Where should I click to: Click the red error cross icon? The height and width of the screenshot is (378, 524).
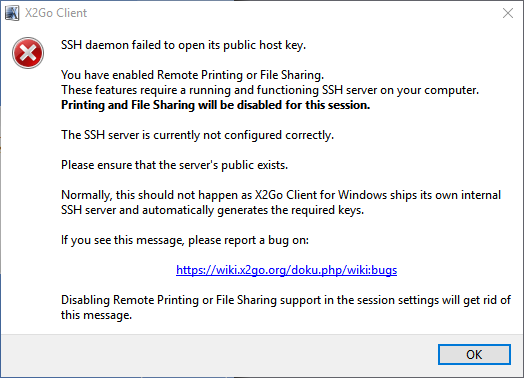point(28,53)
